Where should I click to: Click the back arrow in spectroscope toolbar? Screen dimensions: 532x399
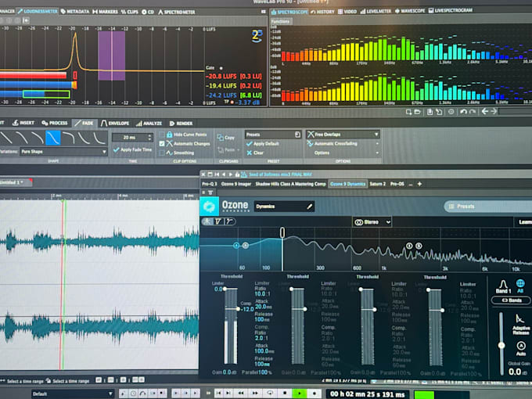pos(485,111)
